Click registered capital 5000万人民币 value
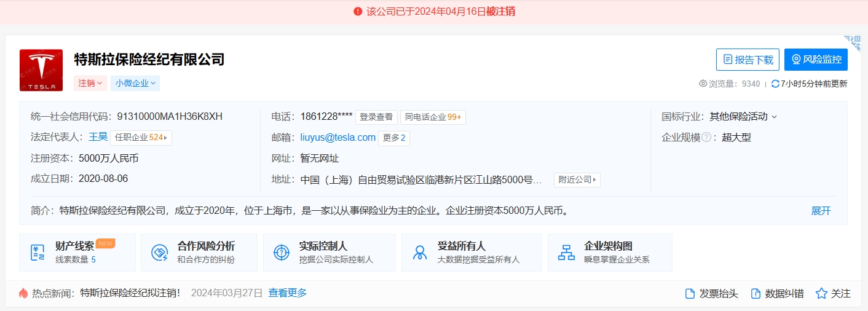The height and width of the screenshot is (311, 868). (x=109, y=158)
